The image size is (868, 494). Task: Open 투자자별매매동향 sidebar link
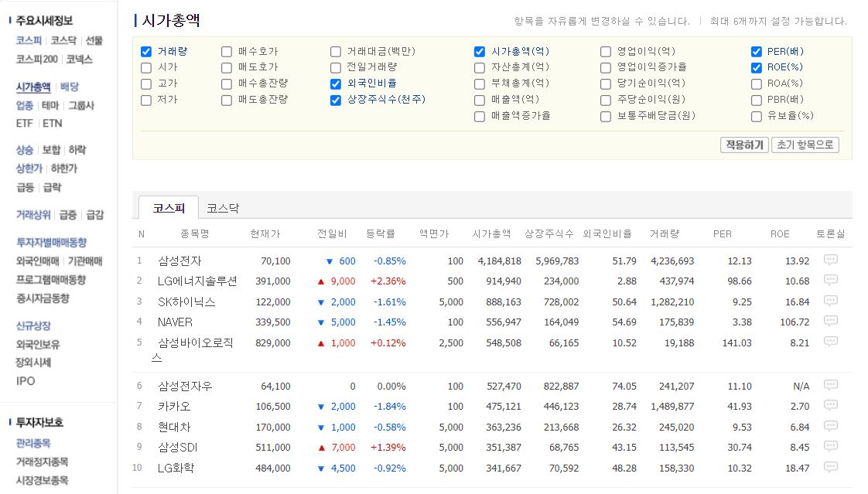[52, 242]
